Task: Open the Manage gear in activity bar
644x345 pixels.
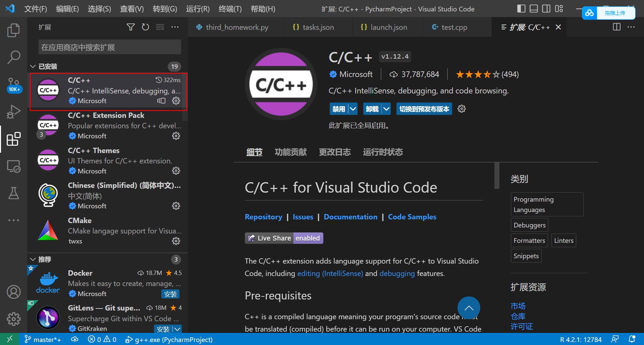Action: tap(13, 319)
